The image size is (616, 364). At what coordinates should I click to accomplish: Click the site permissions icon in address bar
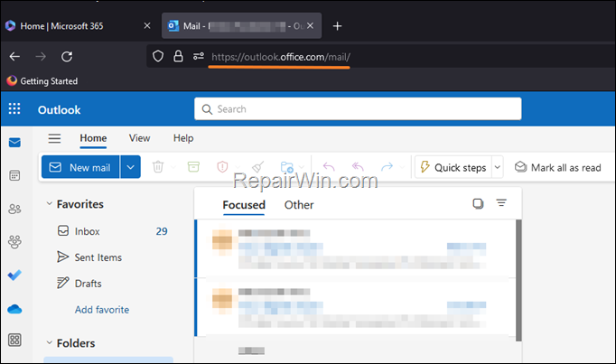point(199,57)
